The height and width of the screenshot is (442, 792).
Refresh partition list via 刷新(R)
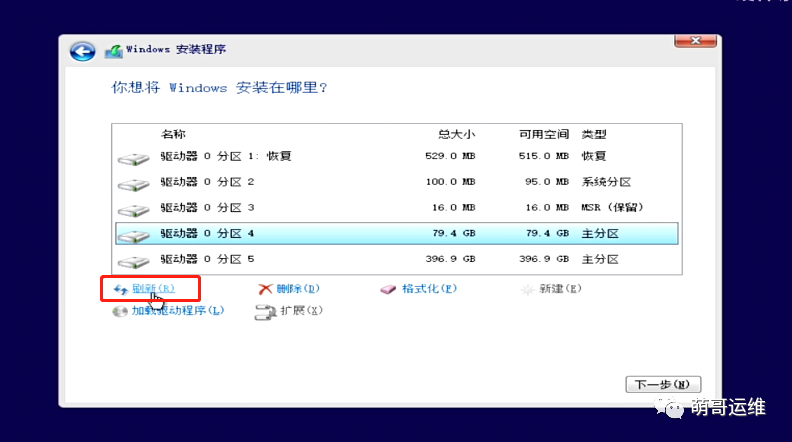tap(153, 288)
